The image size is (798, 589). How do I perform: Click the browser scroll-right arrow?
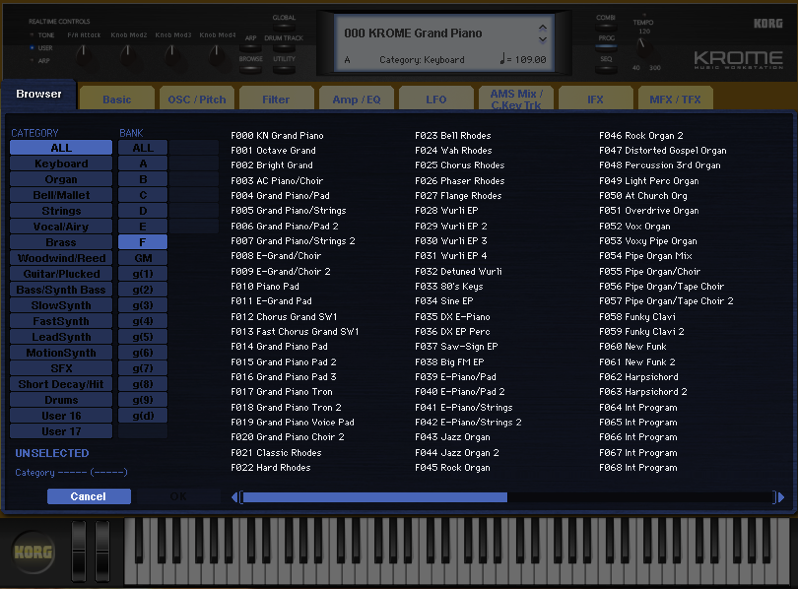(781, 497)
